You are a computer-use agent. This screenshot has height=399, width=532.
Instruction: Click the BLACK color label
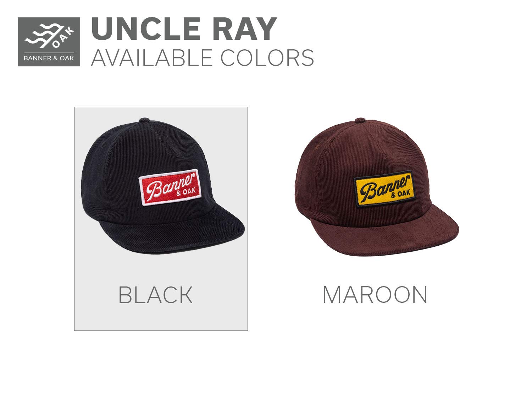[x=155, y=295]
